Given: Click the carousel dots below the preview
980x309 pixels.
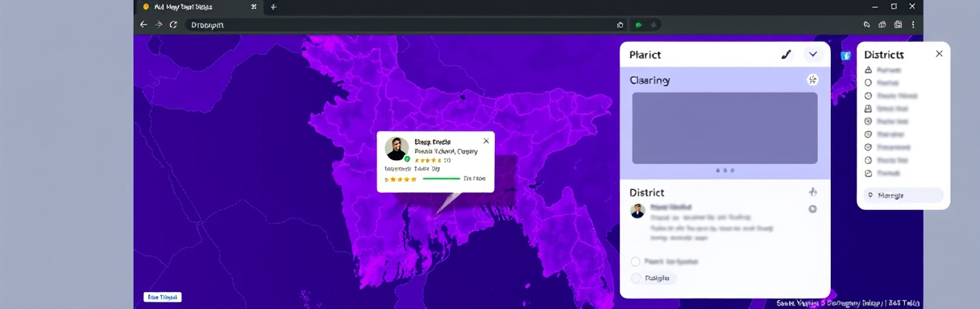Looking at the screenshot, I should point(725,171).
